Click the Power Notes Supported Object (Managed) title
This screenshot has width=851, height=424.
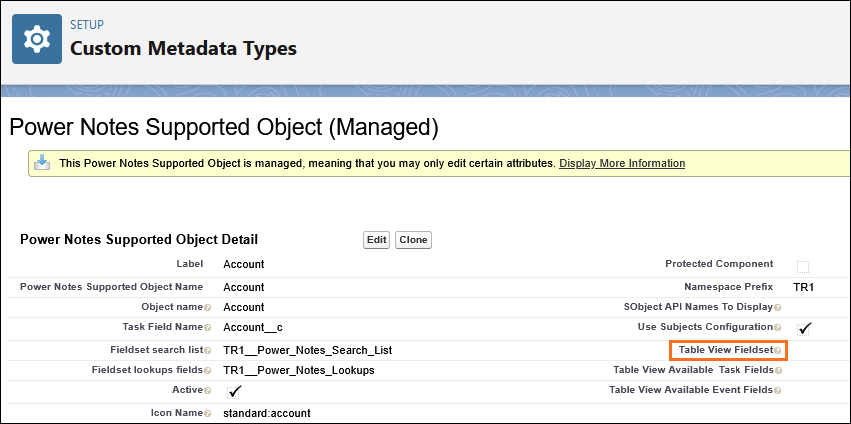[224, 127]
